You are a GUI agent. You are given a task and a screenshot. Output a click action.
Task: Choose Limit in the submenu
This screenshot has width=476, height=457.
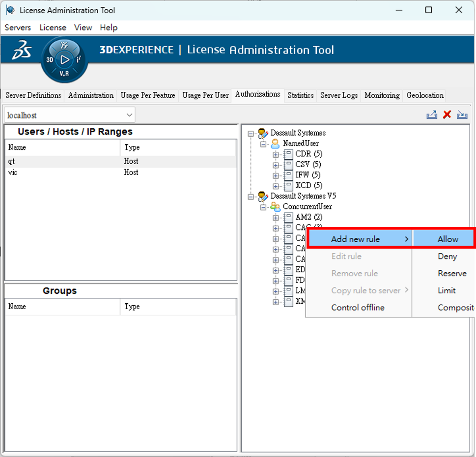pos(444,290)
